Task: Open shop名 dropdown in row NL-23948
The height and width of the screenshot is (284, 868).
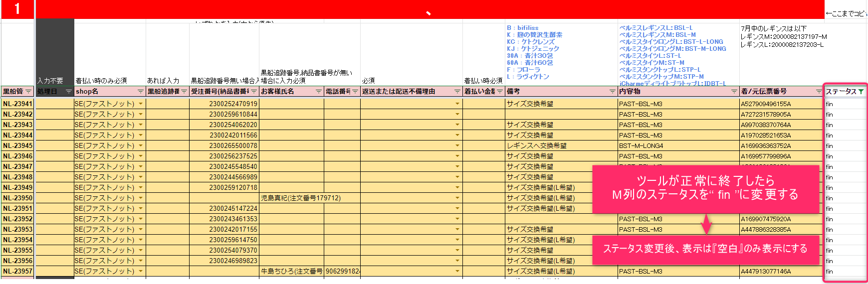Action: click(x=141, y=177)
